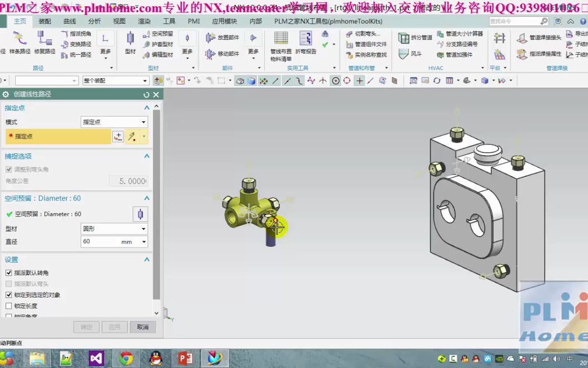Collapse the 空间预留 Diameter 60 section
588x368 pixels.
tap(146, 198)
